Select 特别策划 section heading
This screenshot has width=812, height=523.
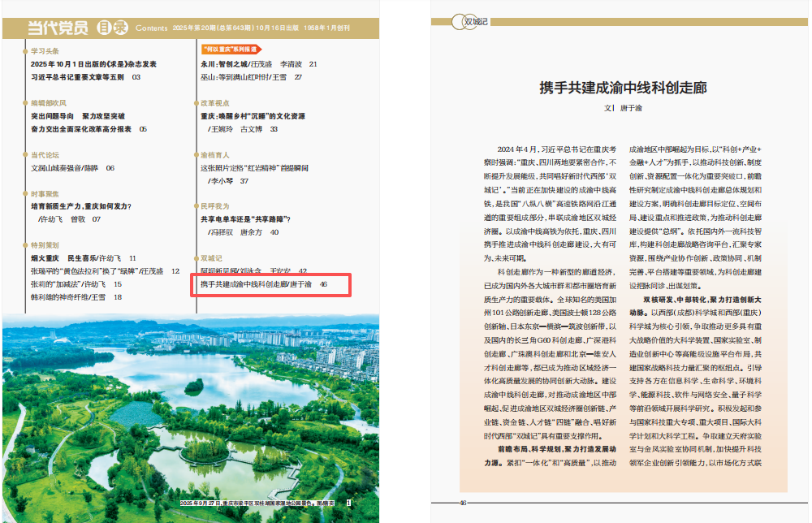(45, 244)
